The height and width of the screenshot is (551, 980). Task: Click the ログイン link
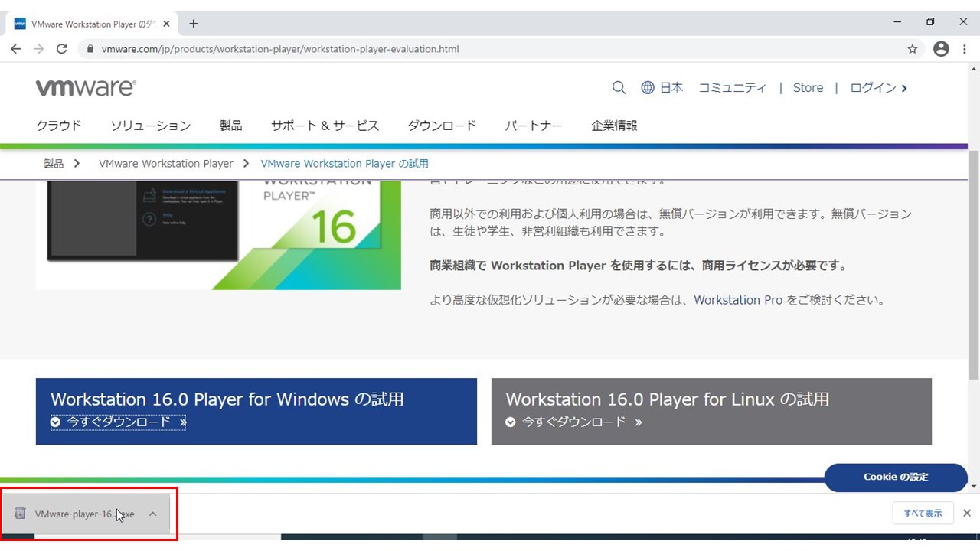coord(878,88)
